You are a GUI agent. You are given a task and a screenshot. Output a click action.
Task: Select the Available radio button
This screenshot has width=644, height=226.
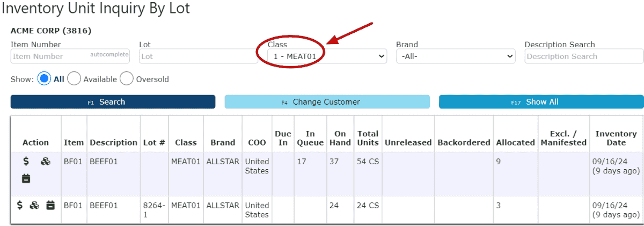coord(74,79)
